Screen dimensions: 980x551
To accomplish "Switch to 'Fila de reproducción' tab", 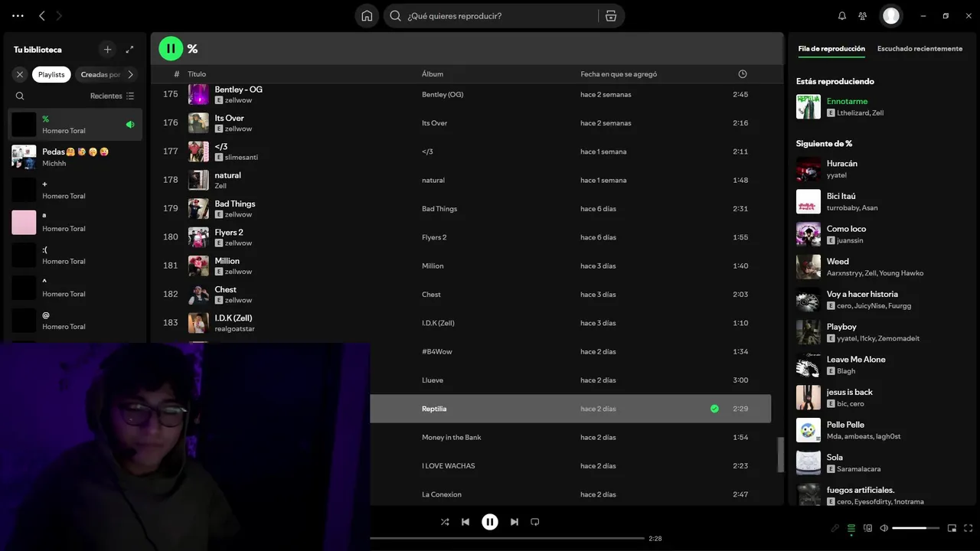I will click(x=831, y=49).
